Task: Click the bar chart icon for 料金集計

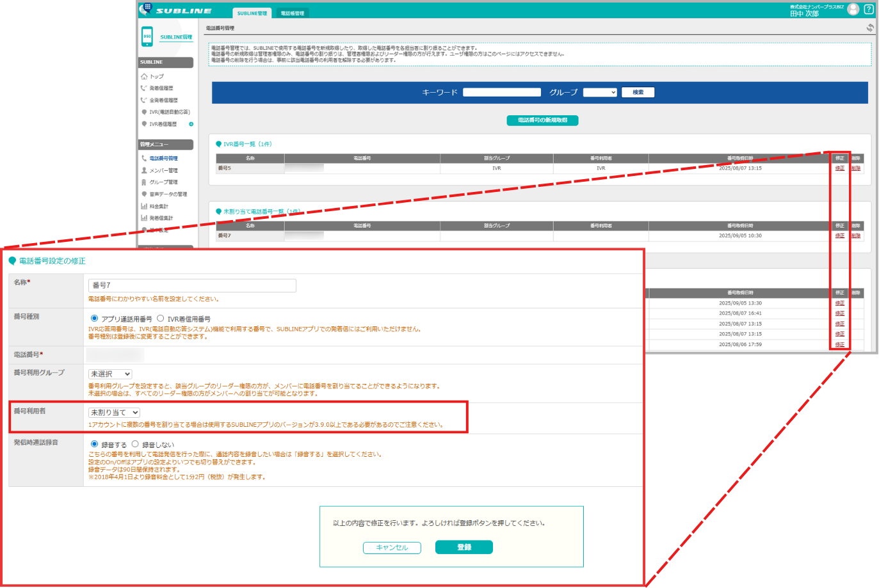Action: pos(144,206)
